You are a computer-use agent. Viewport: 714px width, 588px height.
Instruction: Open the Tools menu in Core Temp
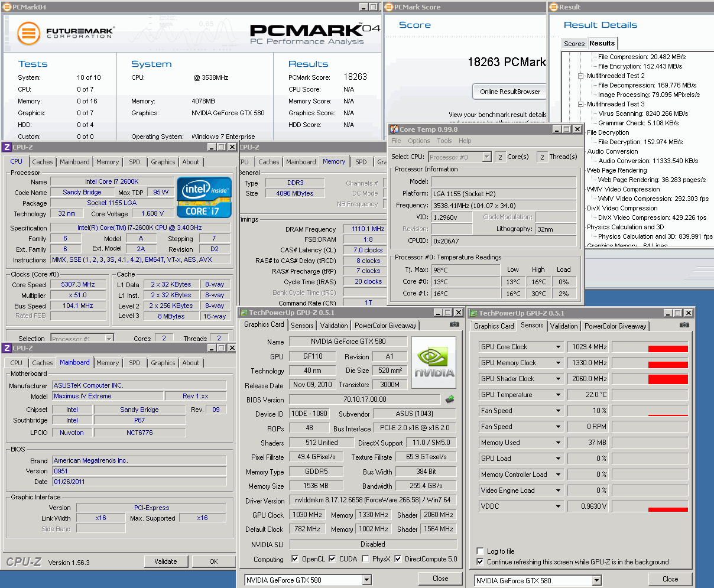click(x=444, y=141)
